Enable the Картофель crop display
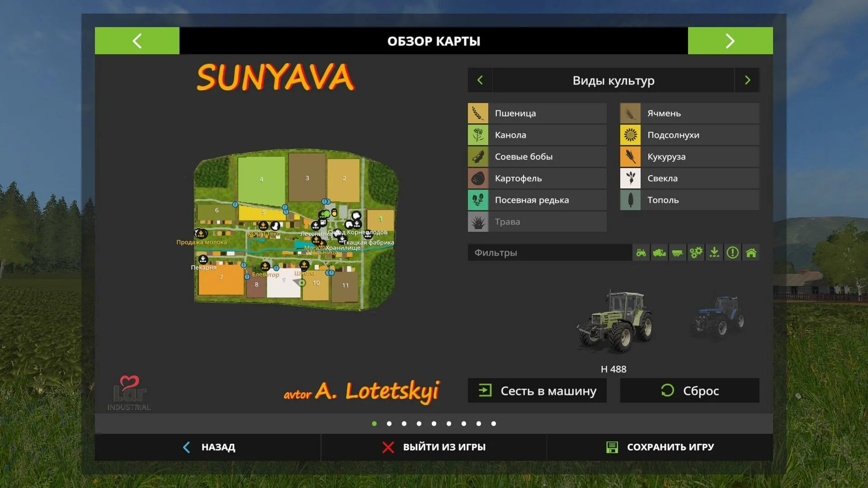The height and width of the screenshot is (488, 868). (537, 178)
